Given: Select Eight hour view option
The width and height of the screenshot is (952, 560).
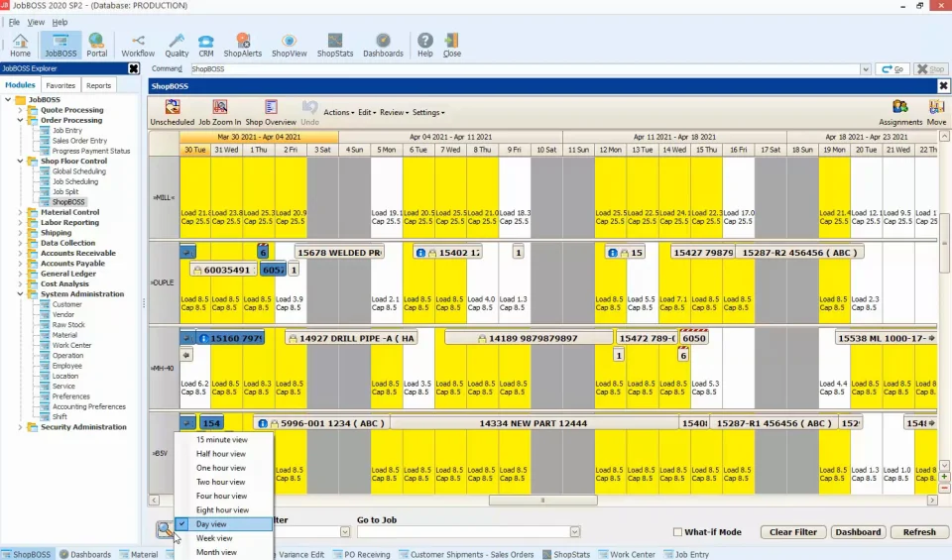Looking at the screenshot, I should pos(222,510).
